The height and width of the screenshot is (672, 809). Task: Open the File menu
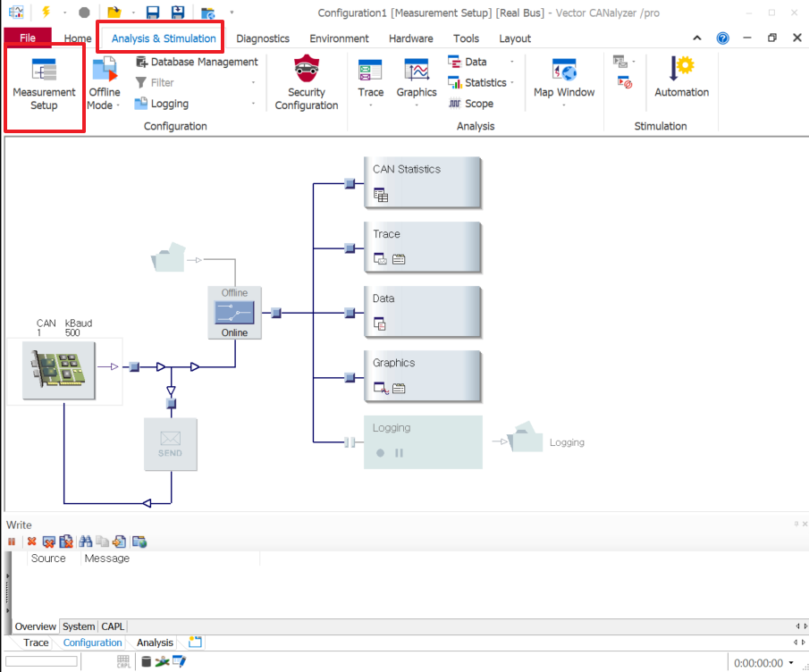tap(28, 38)
